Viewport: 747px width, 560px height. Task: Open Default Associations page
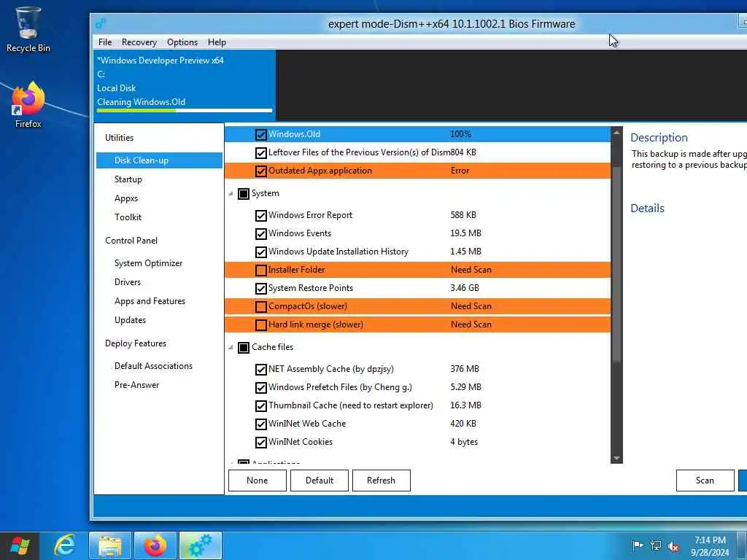click(153, 366)
